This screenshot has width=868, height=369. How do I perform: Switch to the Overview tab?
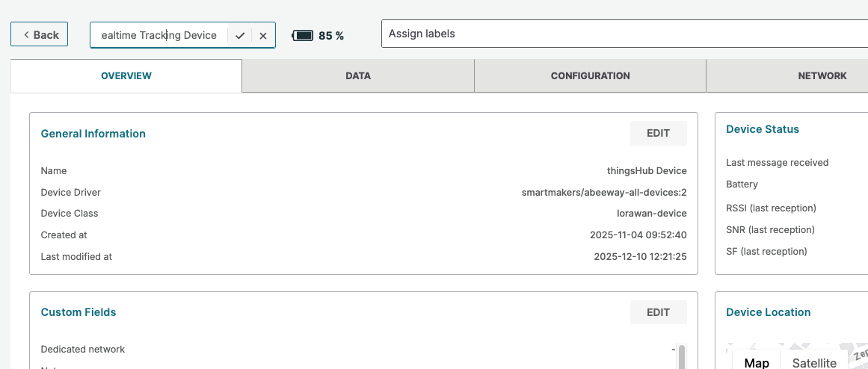pos(126,75)
